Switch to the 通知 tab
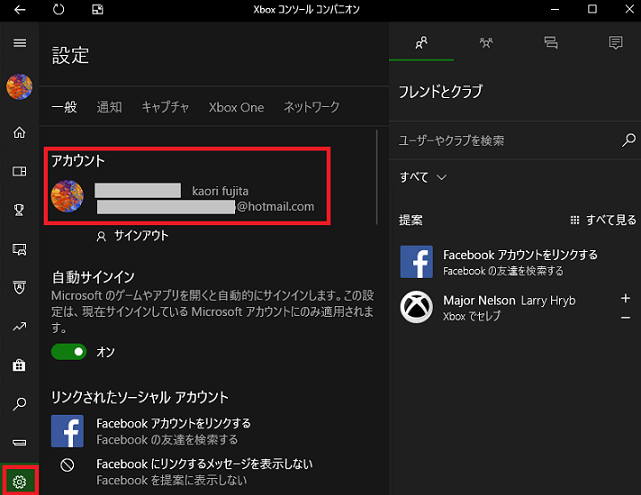 click(109, 107)
